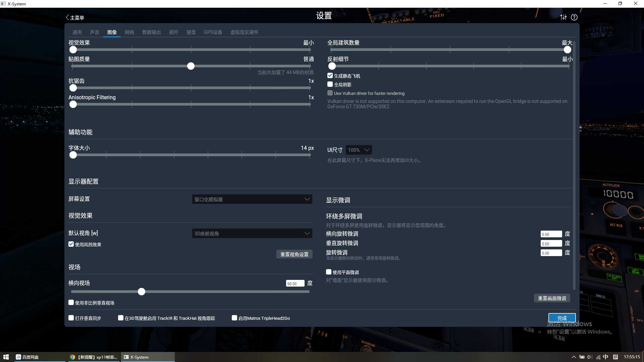Open the Windows Start menu
This screenshot has width=644, height=362.
[6, 357]
